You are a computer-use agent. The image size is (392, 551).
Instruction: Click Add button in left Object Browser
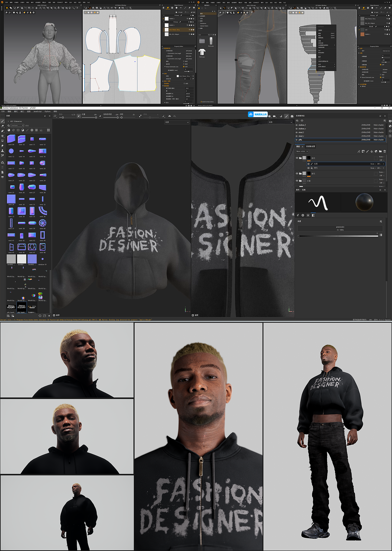[x=181, y=12]
